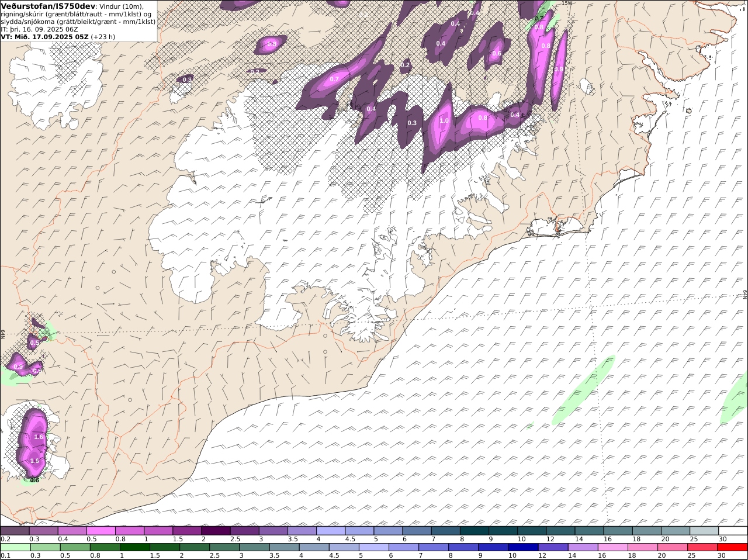Click the '15W' longitude label at top

pos(566,3)
